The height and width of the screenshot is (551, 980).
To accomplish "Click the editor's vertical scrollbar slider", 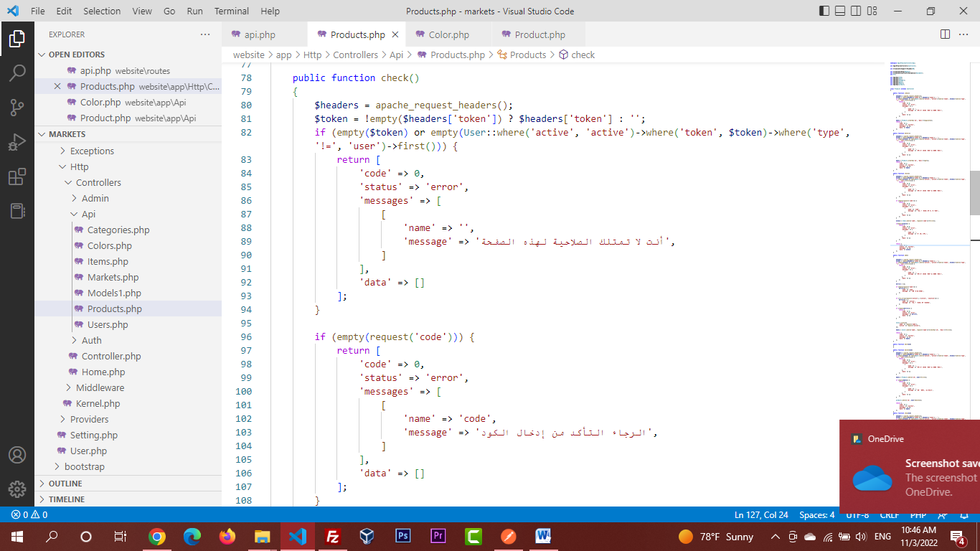I will point(974,192).
